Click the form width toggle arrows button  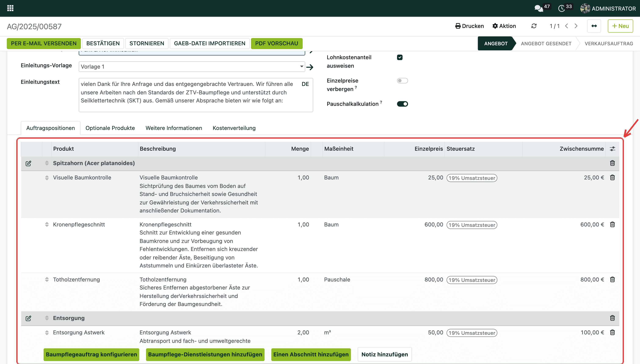point(594,26)
